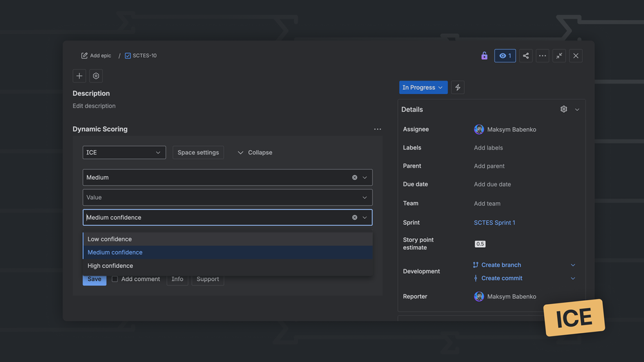Expand the Value dropdown field

click(227, 198)
